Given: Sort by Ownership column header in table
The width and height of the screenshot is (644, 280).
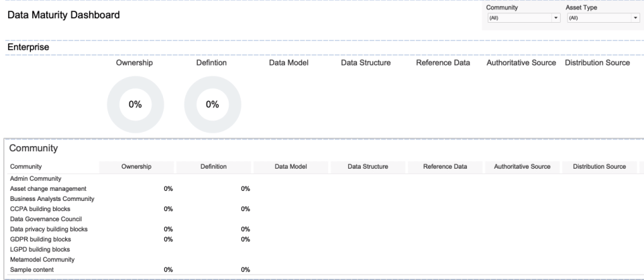Looking at the screenshot, I should (x=136, y=166).
